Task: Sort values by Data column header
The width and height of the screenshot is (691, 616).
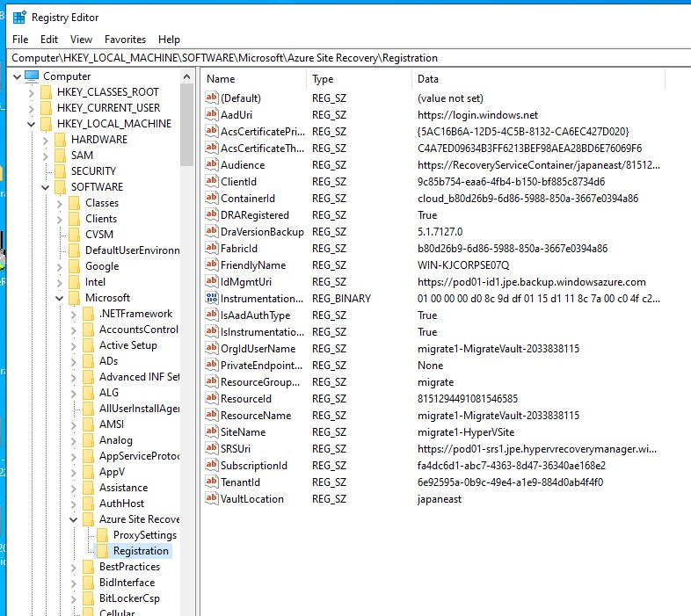Action: coord(539,79)
